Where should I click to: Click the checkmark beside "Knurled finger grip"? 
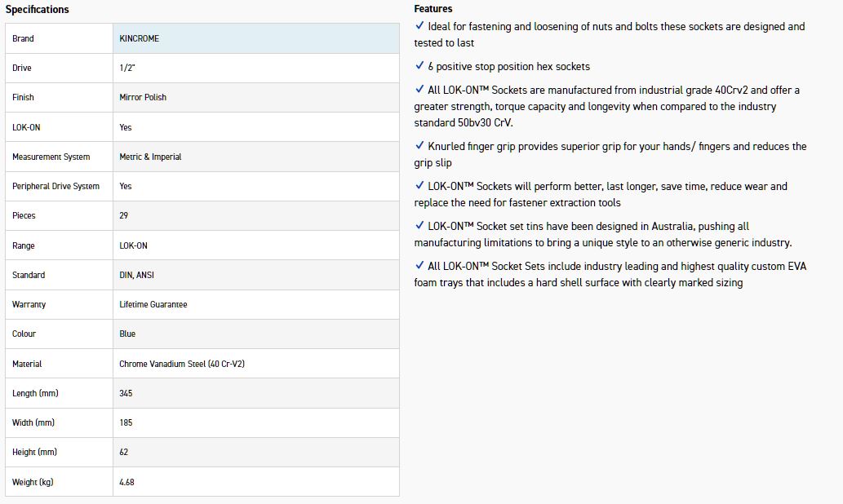pyautogui.click(x=419, y=146)
